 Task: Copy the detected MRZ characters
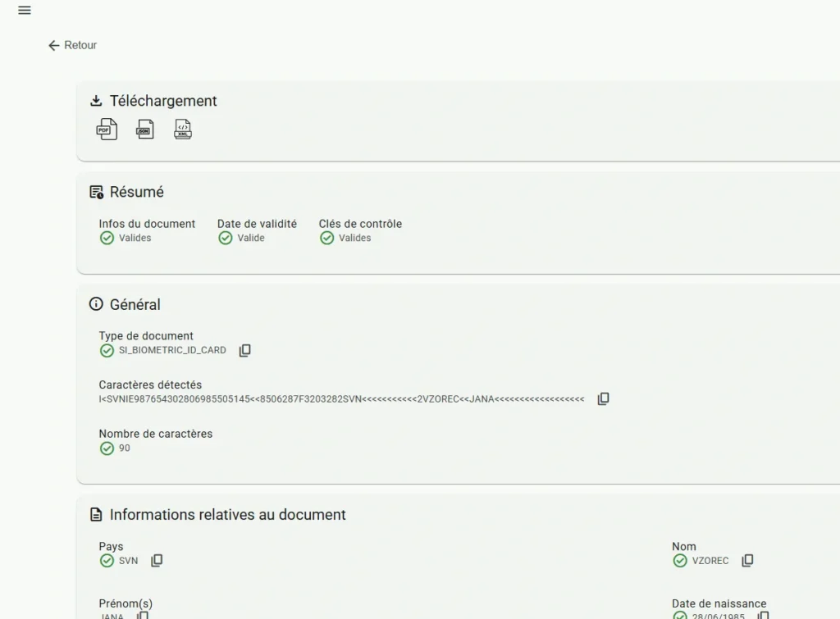tap(603, 399)
